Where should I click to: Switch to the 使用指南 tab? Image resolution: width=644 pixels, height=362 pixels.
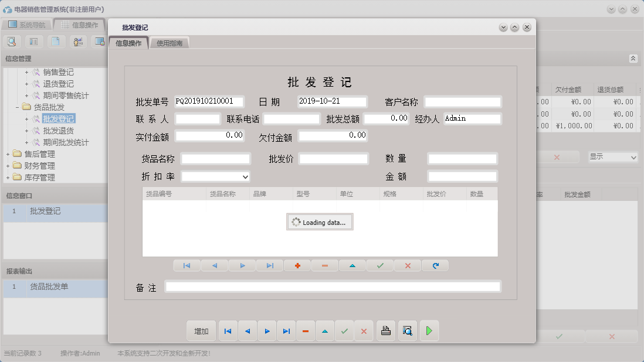pyautogui.click(x=170, y=42)
